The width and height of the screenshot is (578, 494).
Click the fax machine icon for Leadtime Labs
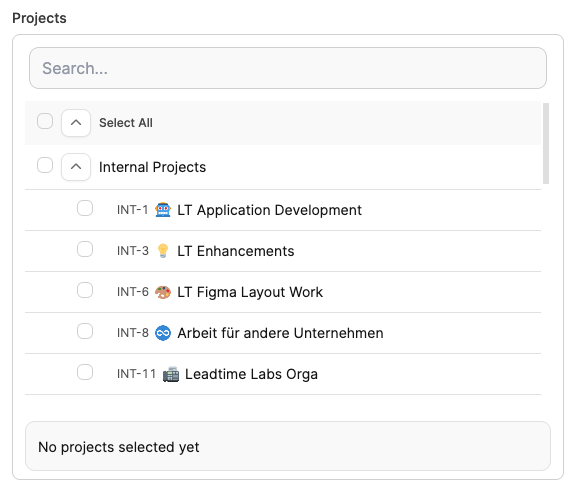(x=171, y=374)
